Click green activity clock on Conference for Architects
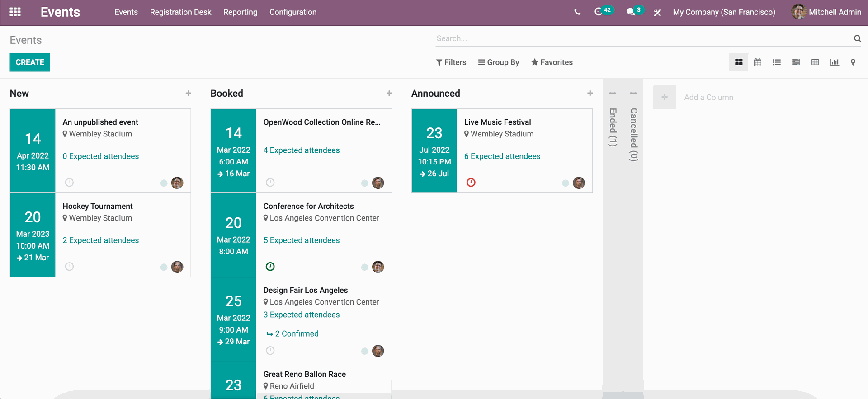 coord(270,267)
